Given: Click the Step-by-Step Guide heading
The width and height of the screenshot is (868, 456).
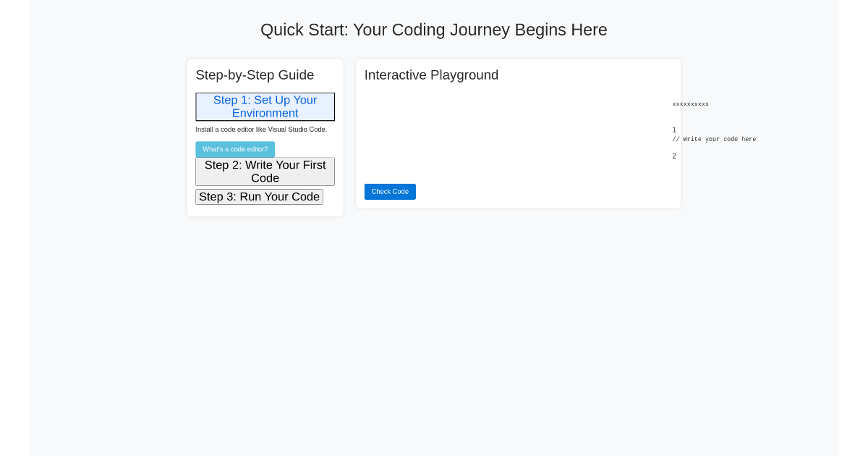Looking at the screenshot, I should pyautogui.click(x=255, y=75).
